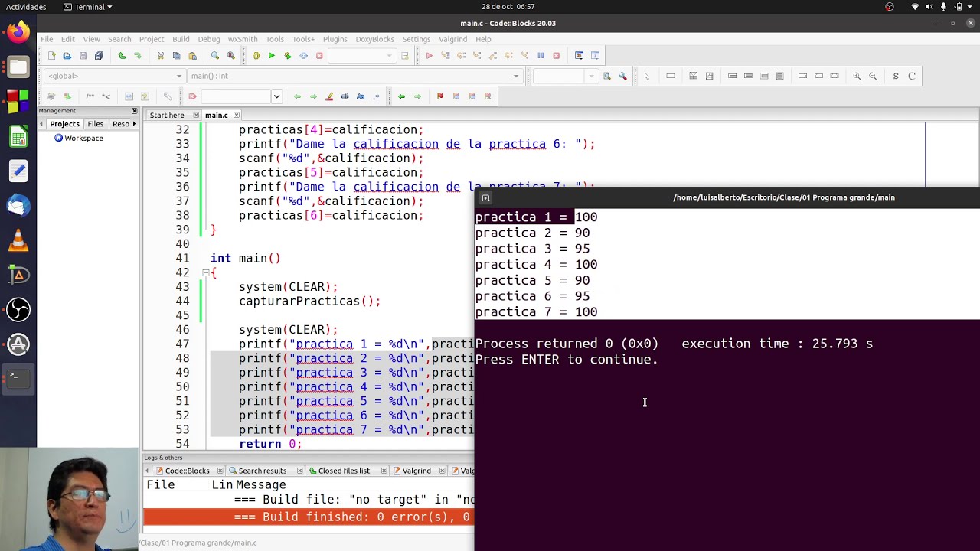Collapse the code fold at line 42
This screenshot has height=551, width=980.
205,272
